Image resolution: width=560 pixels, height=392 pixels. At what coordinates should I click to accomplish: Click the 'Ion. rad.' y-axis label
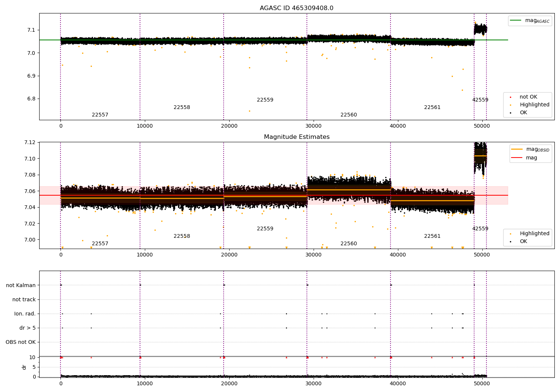coord(25,314)
